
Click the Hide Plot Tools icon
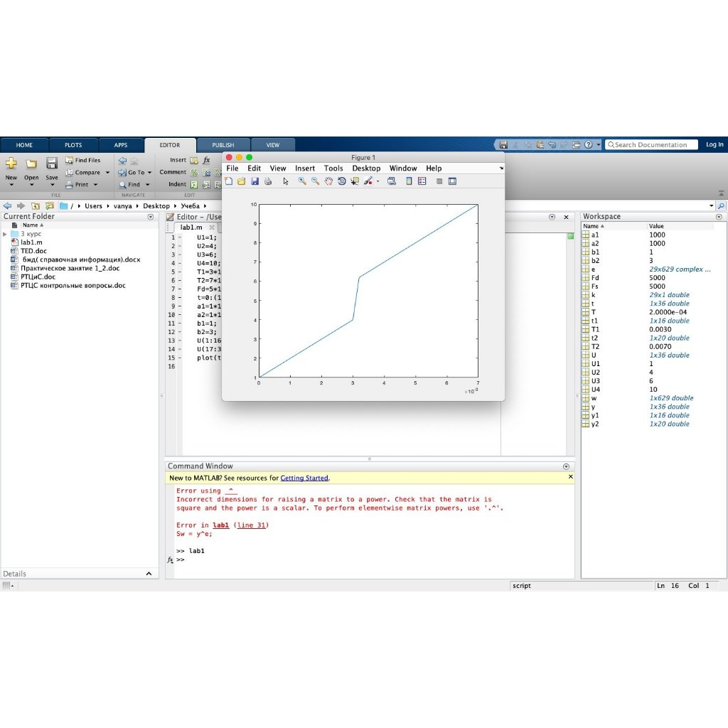coord(439,181)
